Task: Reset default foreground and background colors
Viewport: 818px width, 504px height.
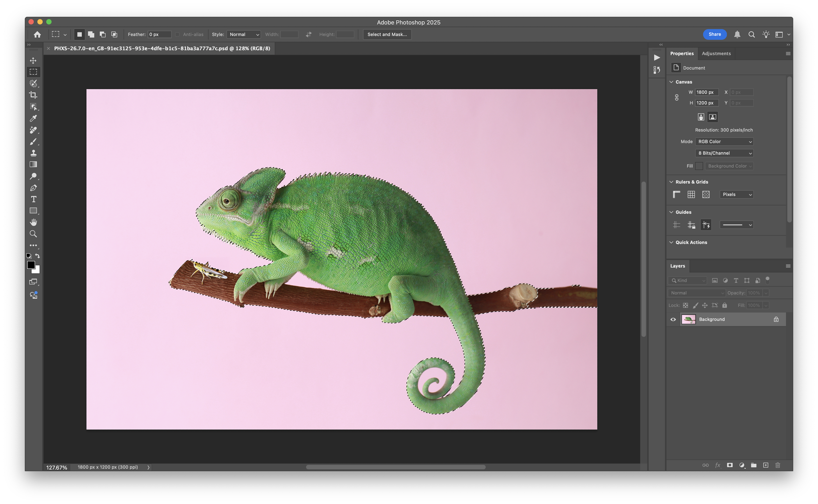Action: (x=29, y=256)
